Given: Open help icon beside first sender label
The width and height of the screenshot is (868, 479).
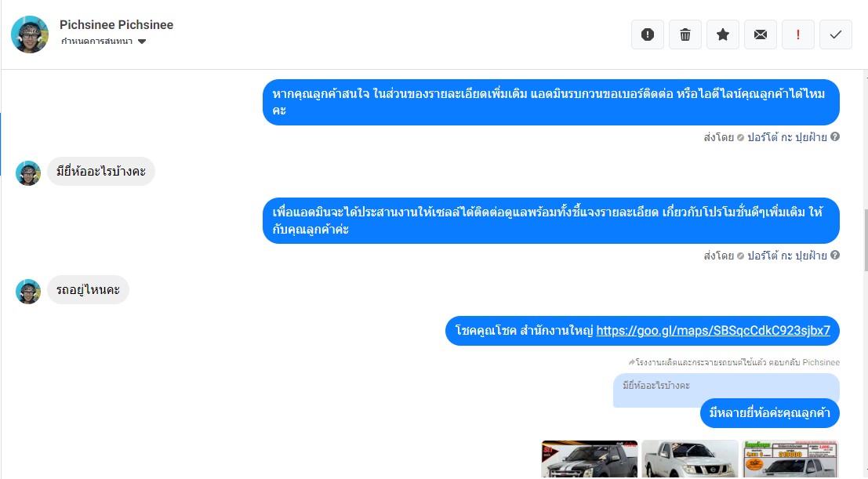Looking at the screenshot, I should (835, 136).
